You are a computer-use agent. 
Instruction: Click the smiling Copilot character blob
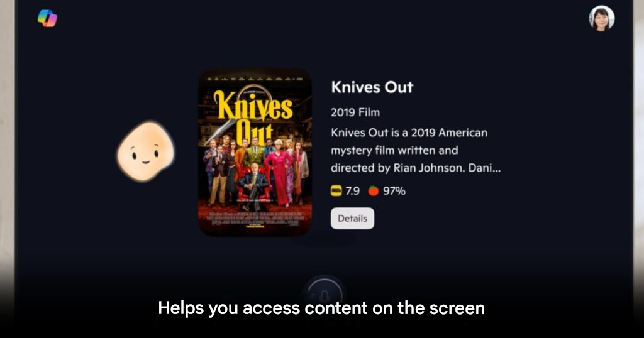pyautogui.click(x=146, y=151)
